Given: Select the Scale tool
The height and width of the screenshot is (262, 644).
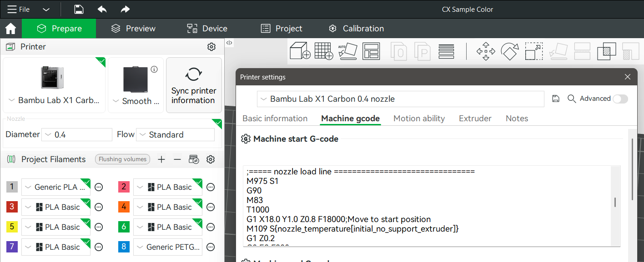Looking at the screenshot, I should coord(533,51).
